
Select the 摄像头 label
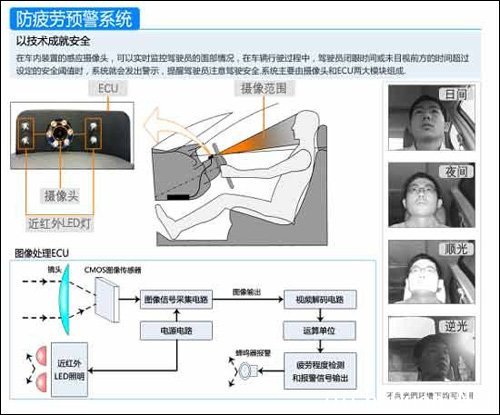coord(61,196)
